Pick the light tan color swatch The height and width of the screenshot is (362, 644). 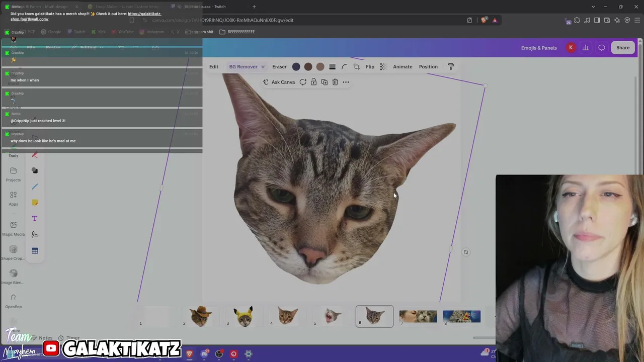tap(320, 67)
